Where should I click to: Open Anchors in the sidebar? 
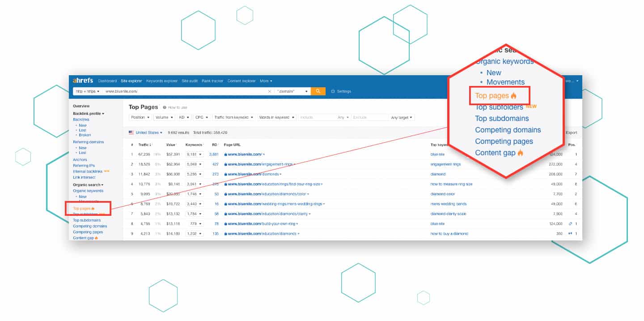80,160
